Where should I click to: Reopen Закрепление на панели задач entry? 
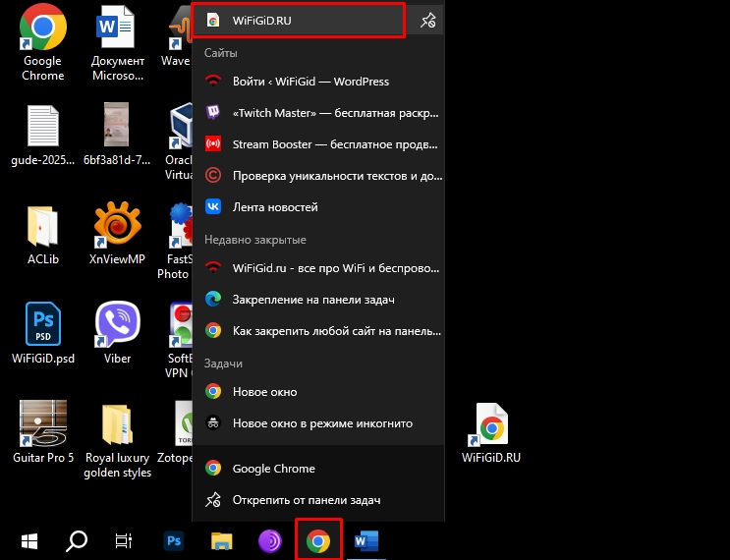pos(318,300)
